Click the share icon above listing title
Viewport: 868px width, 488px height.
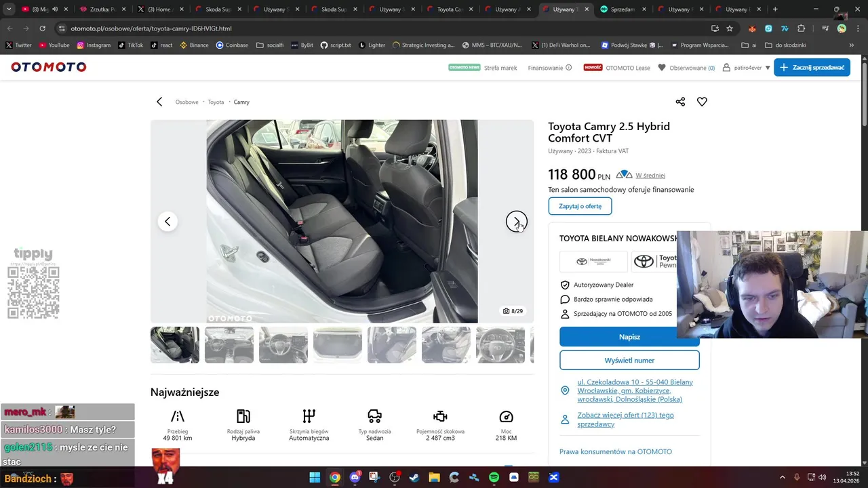coord(680,102)
